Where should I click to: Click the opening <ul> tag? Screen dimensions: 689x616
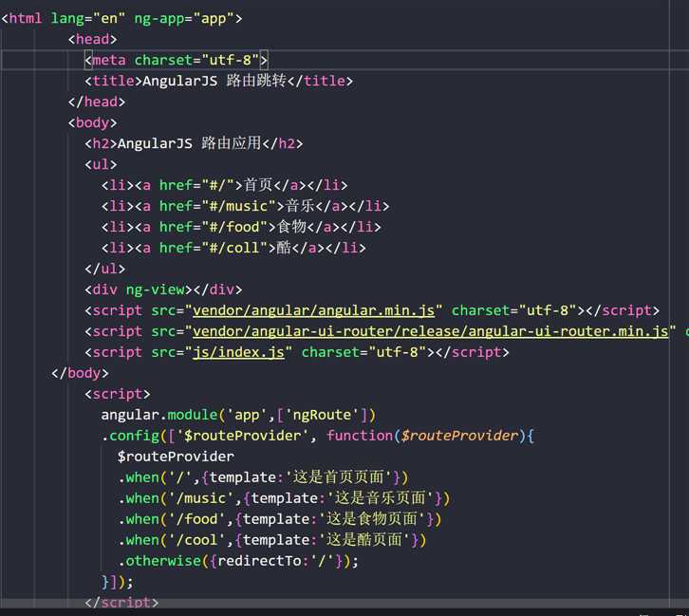[x=101, y=164]
